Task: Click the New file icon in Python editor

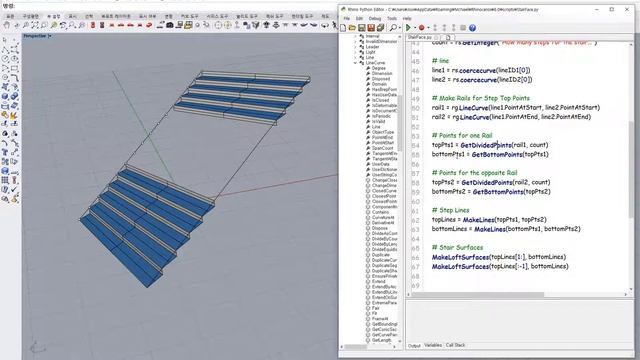Action: pos(343,28)
